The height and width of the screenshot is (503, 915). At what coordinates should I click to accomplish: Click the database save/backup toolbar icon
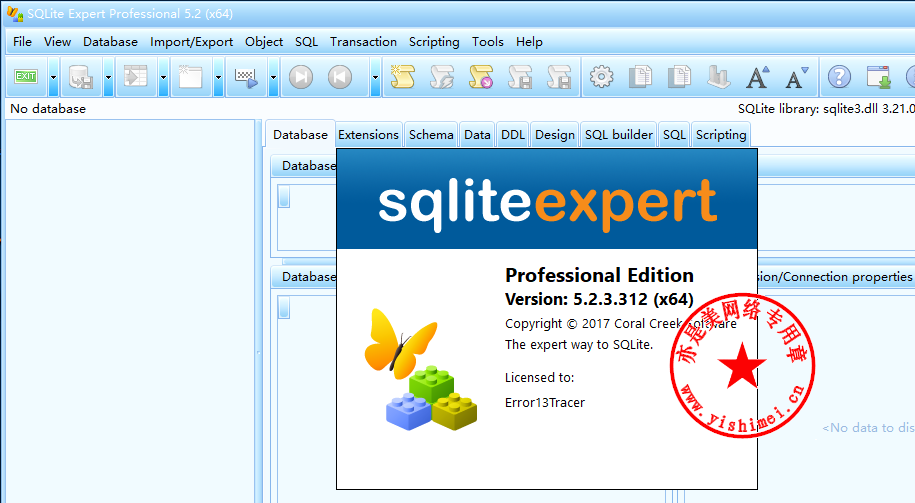(x=81, y=77)
